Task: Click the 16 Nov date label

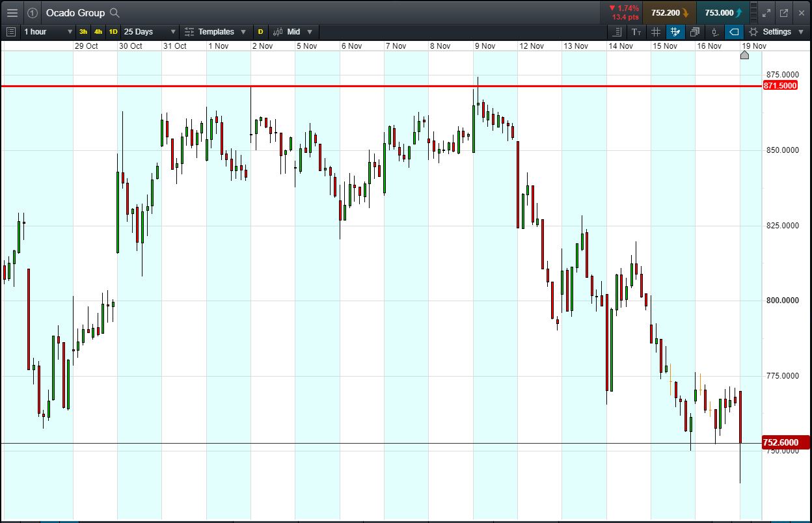Action: 709,46
